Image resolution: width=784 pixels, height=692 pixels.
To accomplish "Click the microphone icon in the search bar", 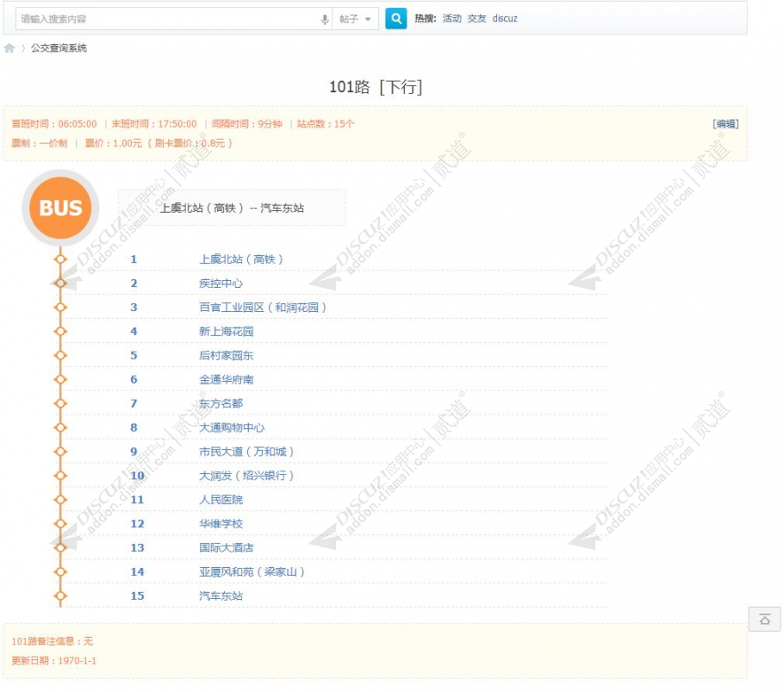I will (x=321, y=18).
